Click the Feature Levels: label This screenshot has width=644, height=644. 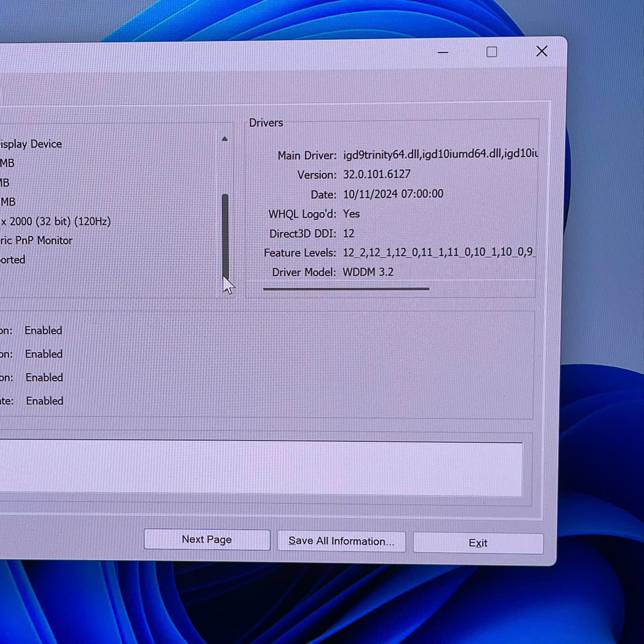pyautogui.click(x=300, y=253)
